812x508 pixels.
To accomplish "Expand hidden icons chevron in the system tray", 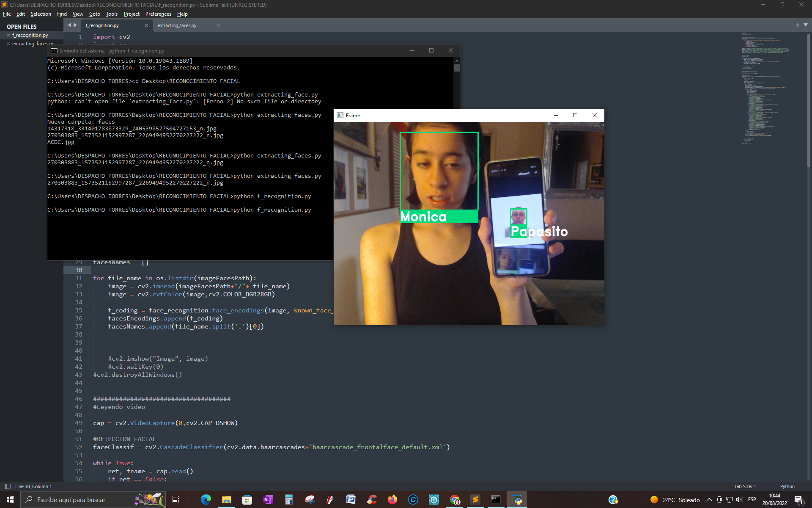I will coord(710,500).
